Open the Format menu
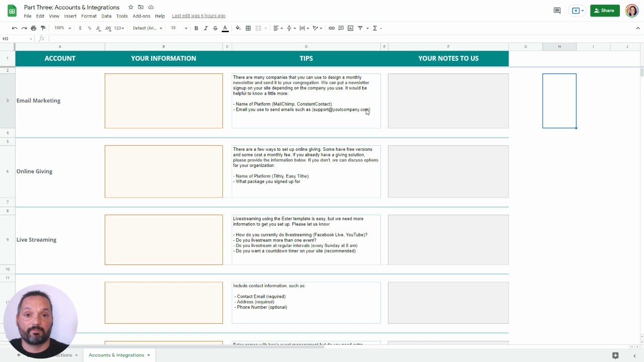The width and height of the screenshot is (644, 362). click(x=89, y=16)
